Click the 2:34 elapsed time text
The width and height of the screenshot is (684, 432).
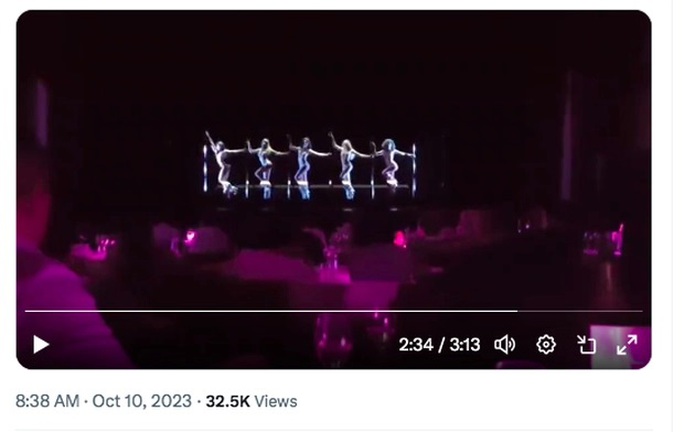[x=416, y=345]
